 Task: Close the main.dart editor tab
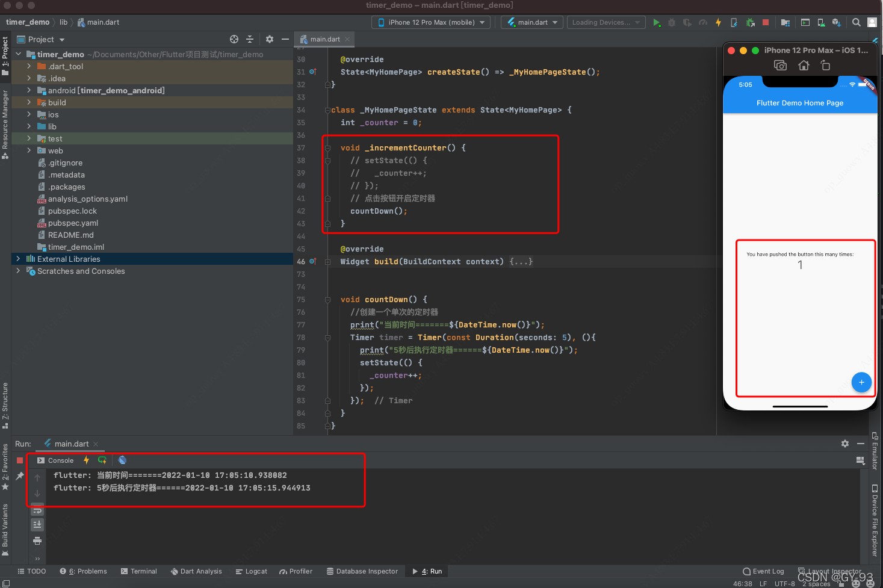tap(347, 39)
